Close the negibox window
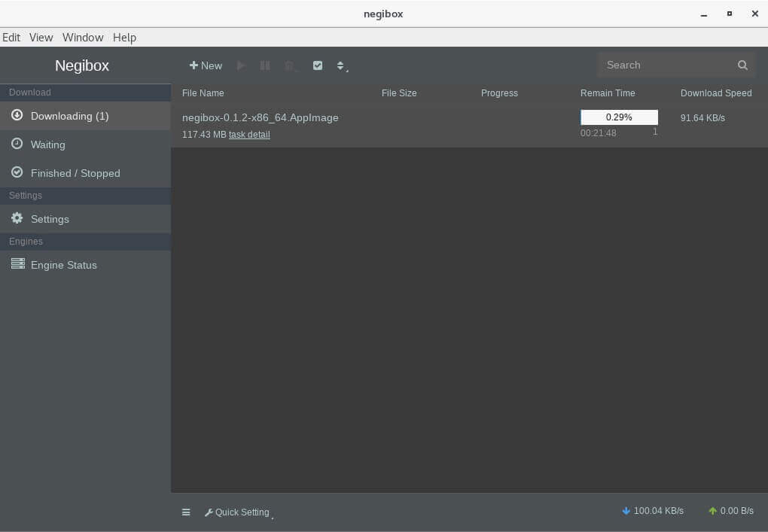The image size is (768, 532). (754, 14)
